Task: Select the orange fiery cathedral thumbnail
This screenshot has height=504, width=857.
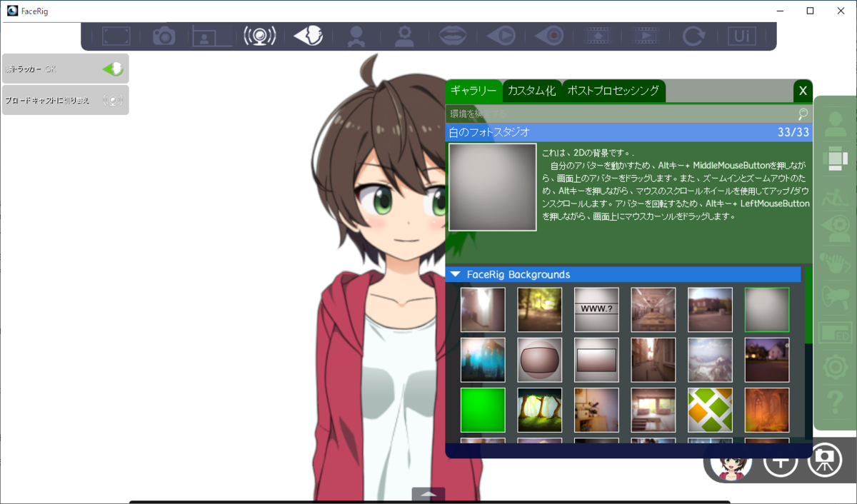Action: [x=767, y=410]
